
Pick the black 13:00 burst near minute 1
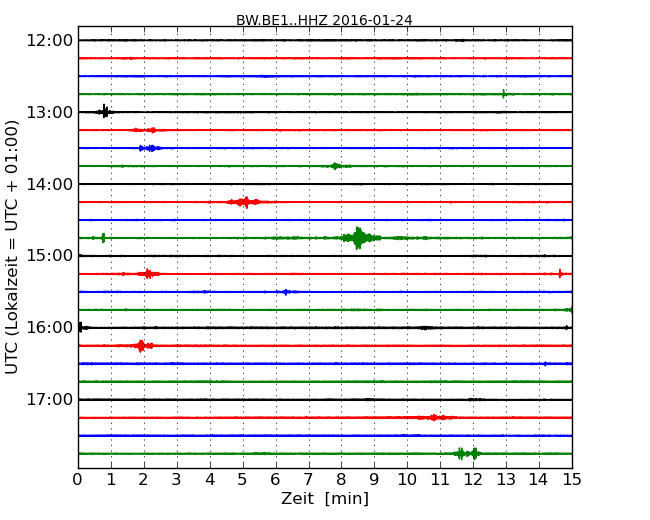[104, 112]
